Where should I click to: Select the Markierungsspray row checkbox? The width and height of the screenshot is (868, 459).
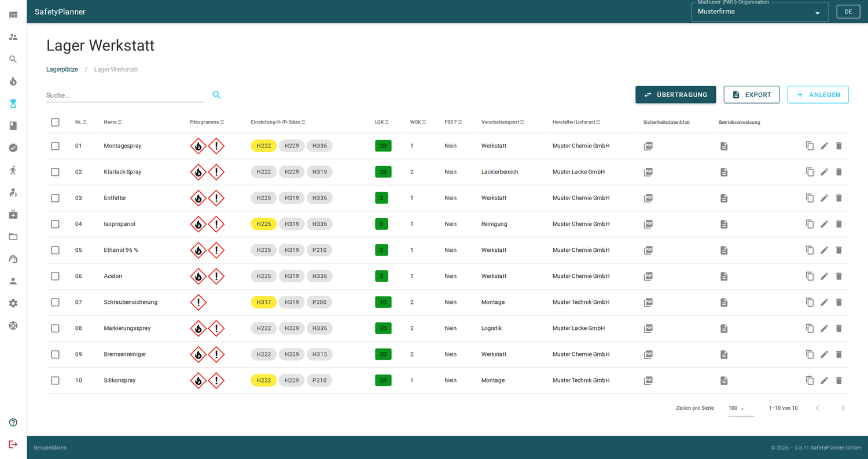click(x=55, y=328)
